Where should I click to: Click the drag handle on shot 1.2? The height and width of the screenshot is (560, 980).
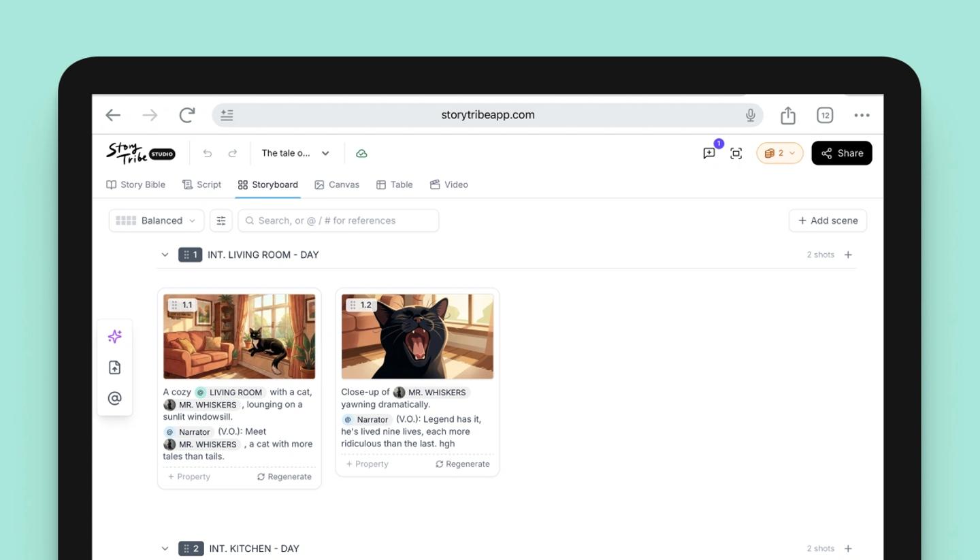click(353, 305)
